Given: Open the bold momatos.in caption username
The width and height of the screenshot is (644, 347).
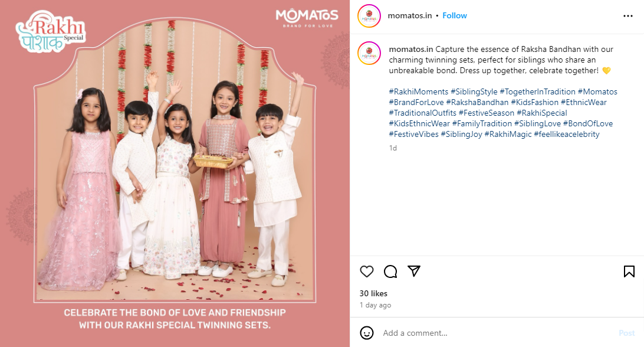Looking at the screenshot, I should [410, 50].
